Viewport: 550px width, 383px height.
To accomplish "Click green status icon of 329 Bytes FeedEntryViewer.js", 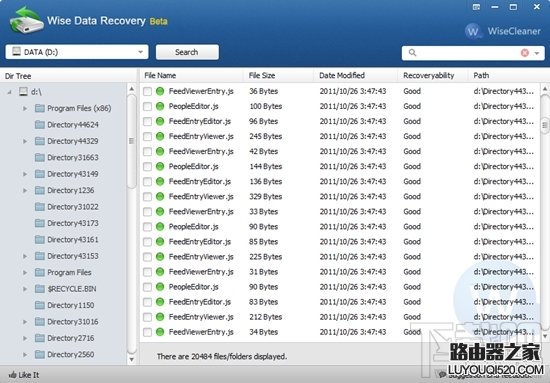I will 160,197.
